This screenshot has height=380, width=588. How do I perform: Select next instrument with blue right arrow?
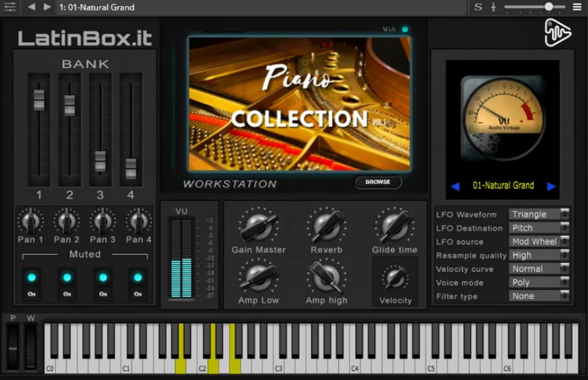551,186
